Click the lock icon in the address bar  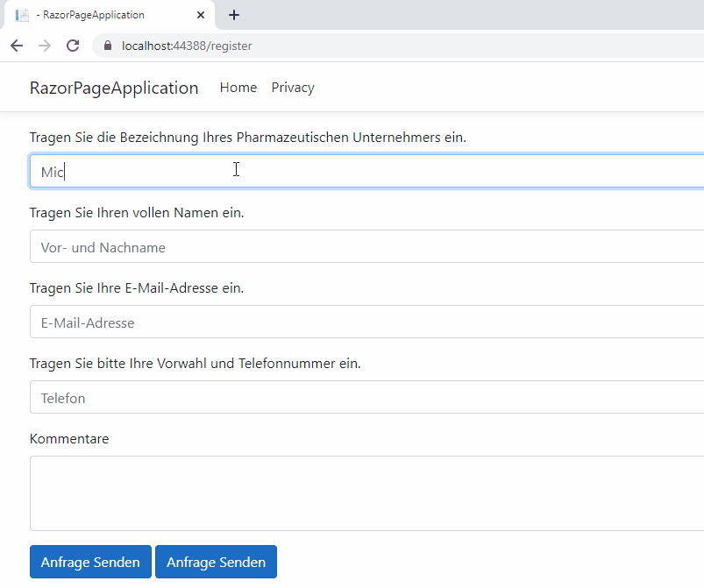[107, 46]
